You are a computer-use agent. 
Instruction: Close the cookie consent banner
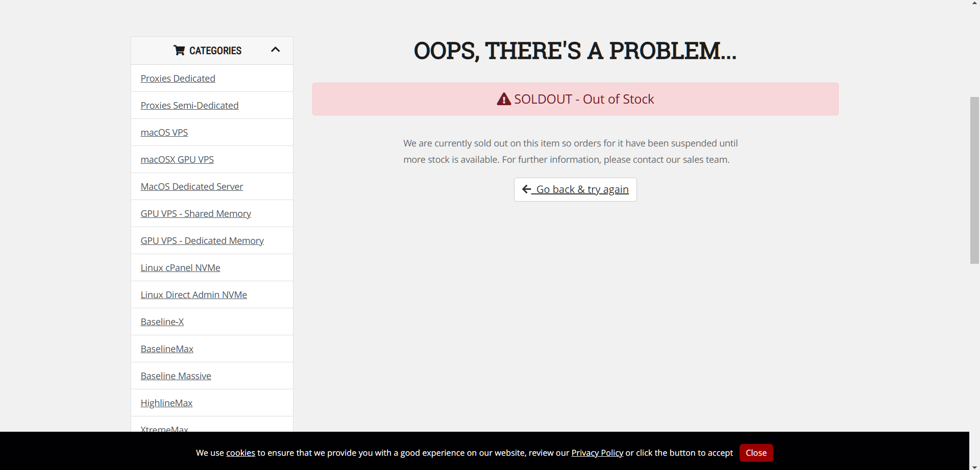coord(756,453)
